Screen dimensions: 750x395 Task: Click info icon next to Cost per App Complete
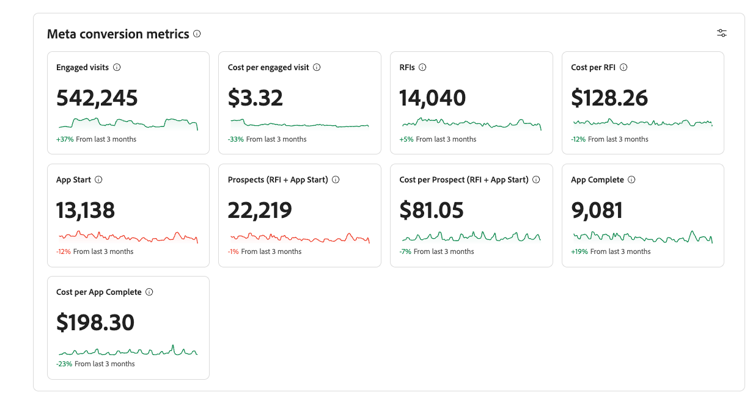coord(149,292)
